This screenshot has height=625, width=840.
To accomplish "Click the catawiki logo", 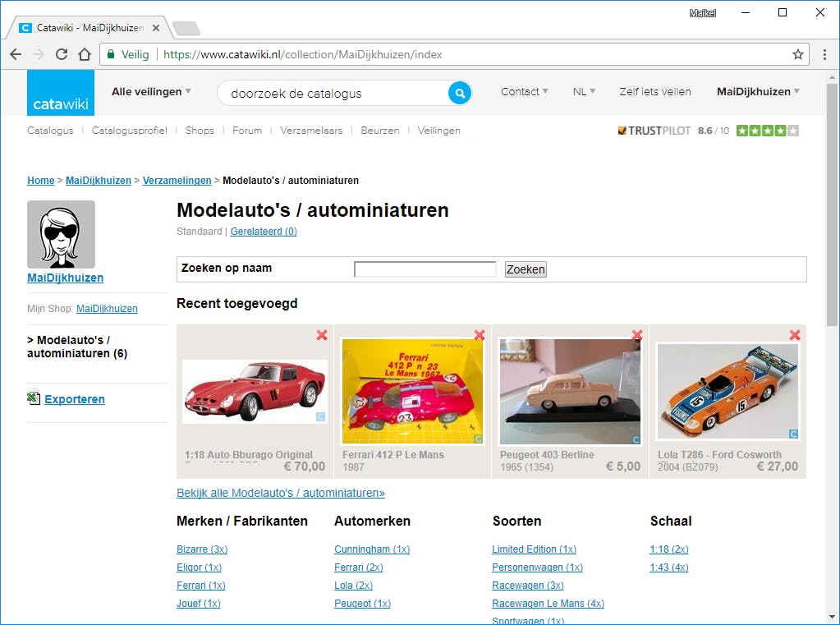I will click(59, 92).
